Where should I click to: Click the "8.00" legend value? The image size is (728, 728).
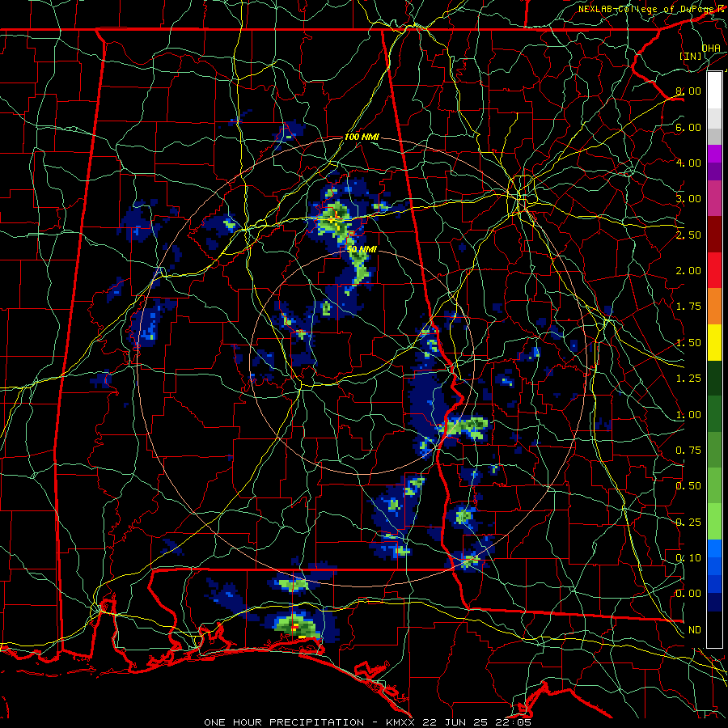click(688, 91)
